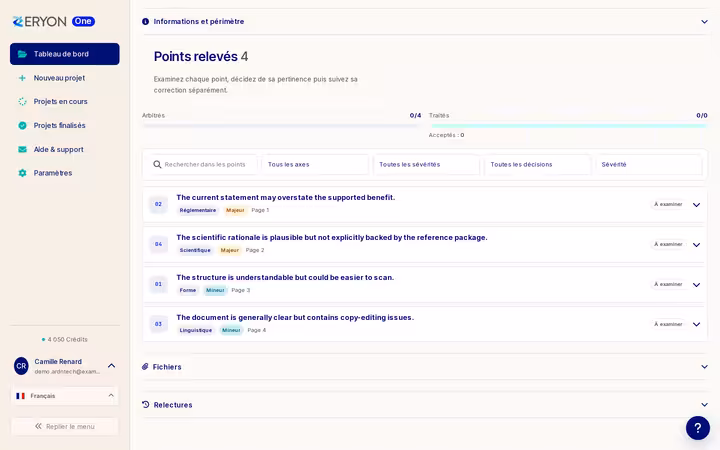Click Replier le menu button
This screenshot has width=720, height=450.
(x=65, y=426)
